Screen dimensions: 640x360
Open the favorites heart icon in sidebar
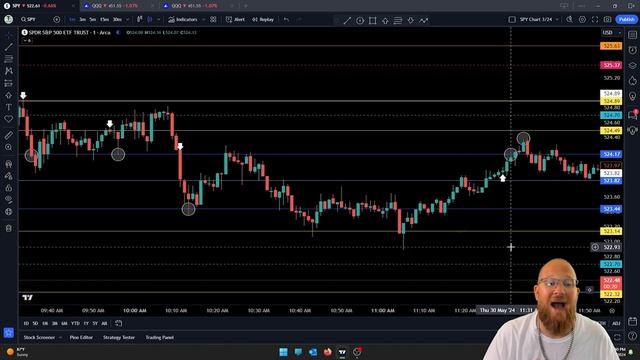pyautogui.click(x=9, y=119)
